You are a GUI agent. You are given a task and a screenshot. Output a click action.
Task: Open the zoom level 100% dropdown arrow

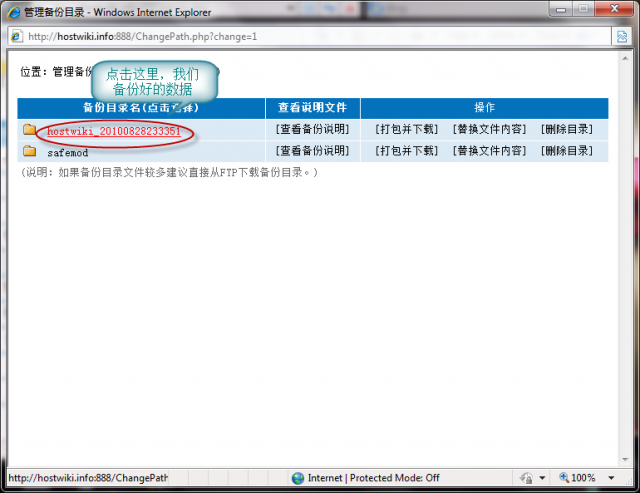click(x=613, y=478)
